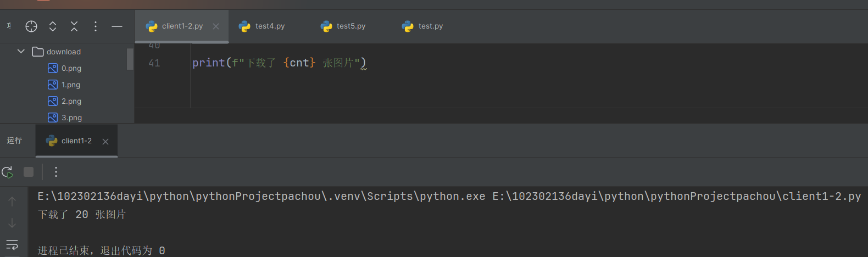Open project panel options menu
Viewport: 868px width, 257px height.
(96, 26)
